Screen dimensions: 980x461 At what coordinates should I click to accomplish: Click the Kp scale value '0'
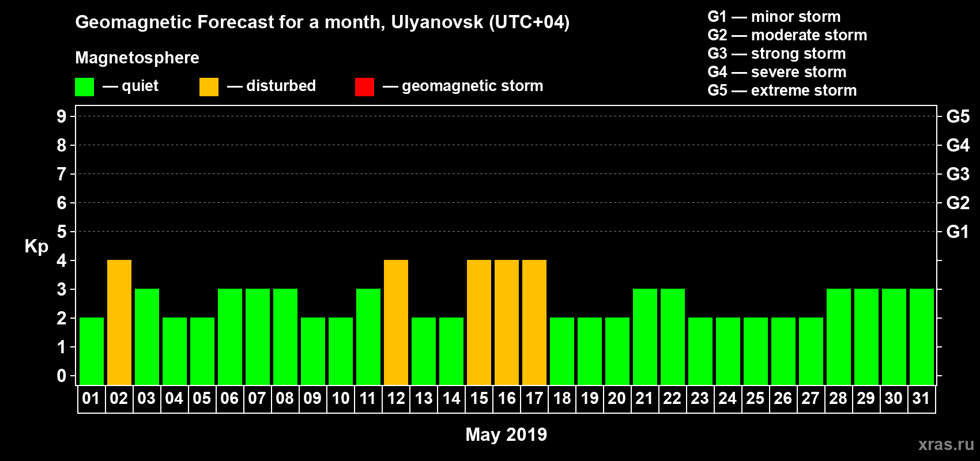(x=62, y=376)
